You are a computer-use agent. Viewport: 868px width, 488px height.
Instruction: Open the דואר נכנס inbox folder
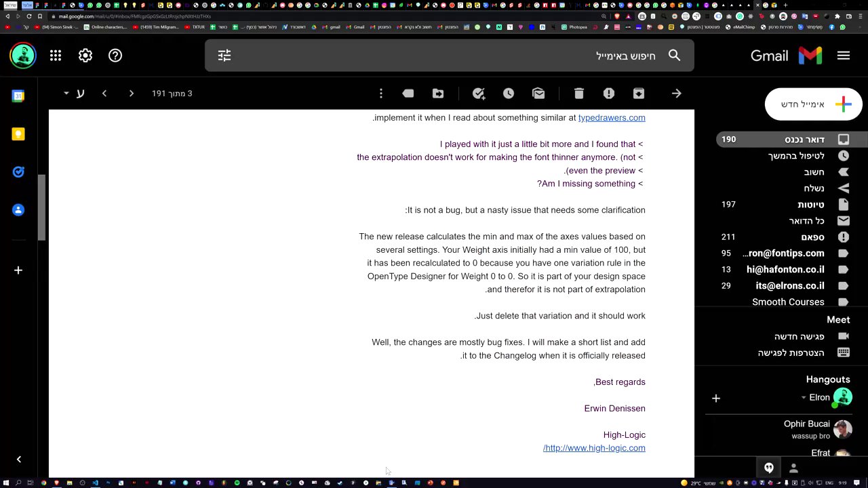pos(783,140)
